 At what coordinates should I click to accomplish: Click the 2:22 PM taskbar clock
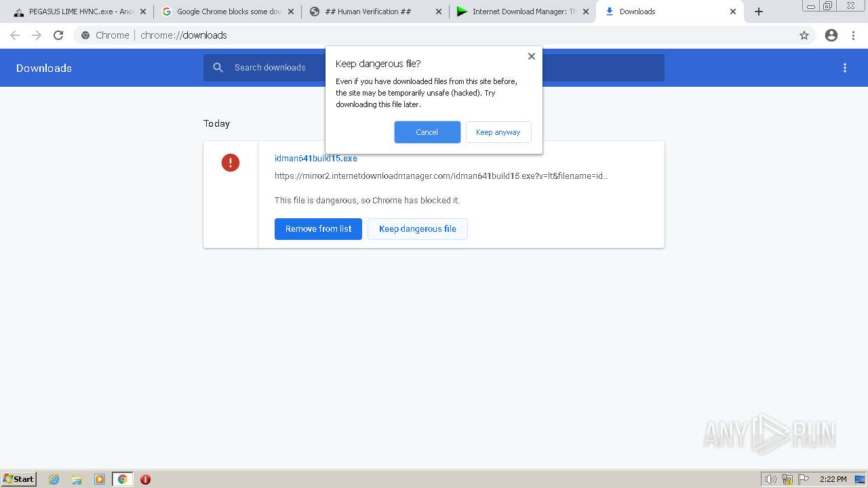click(833, 479)
